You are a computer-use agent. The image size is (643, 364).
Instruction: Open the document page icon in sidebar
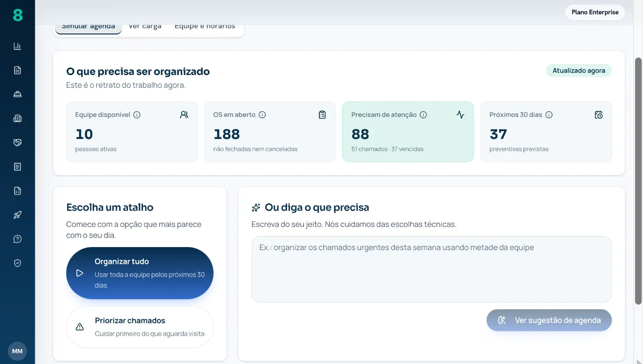click(x=17, y=70)
